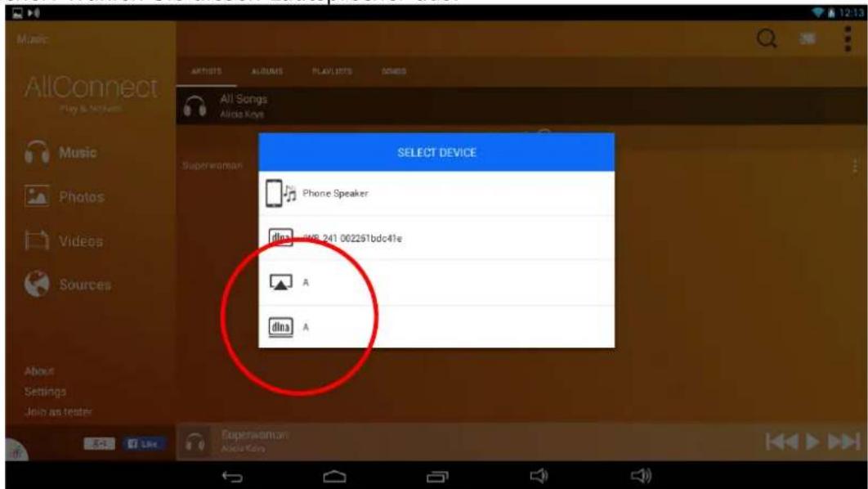Select the AirPlay device named A
The image size is (868, 489).
pos(436,282)
